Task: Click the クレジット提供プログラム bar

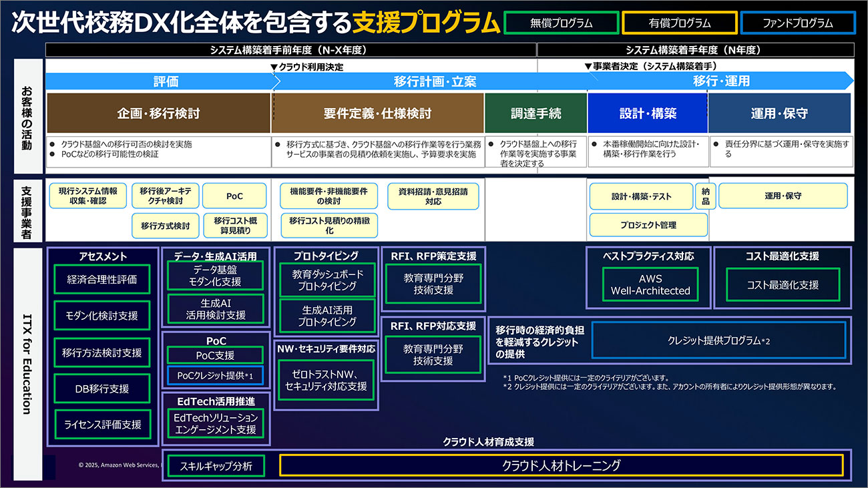Action: coord(718,340)
